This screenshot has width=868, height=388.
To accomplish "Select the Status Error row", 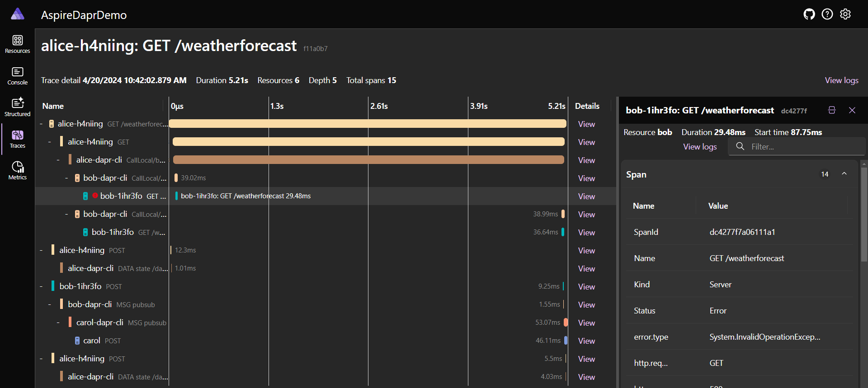I will pos(740,311).
